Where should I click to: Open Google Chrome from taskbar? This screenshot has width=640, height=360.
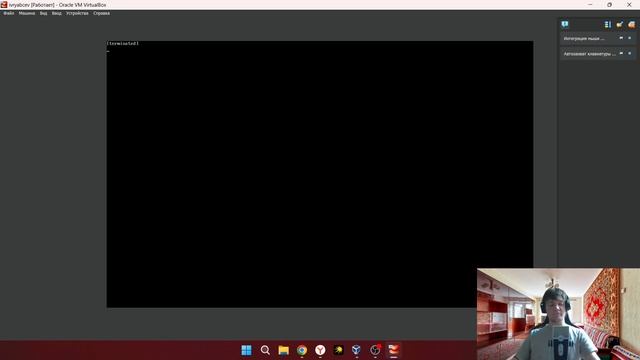point(302,350)
